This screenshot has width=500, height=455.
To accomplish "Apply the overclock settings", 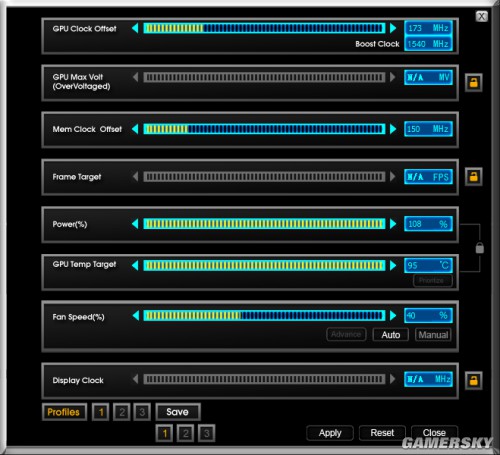I will [x=330, y=433].
